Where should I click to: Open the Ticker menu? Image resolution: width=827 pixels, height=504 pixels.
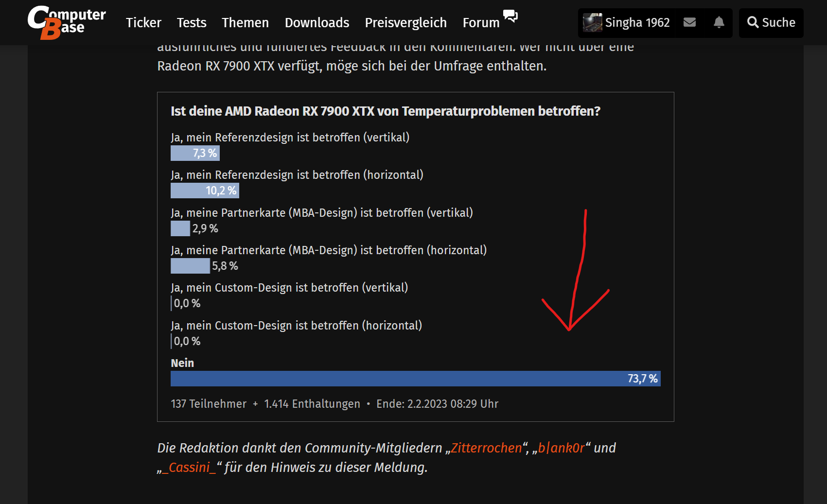[x=143, y=23]
